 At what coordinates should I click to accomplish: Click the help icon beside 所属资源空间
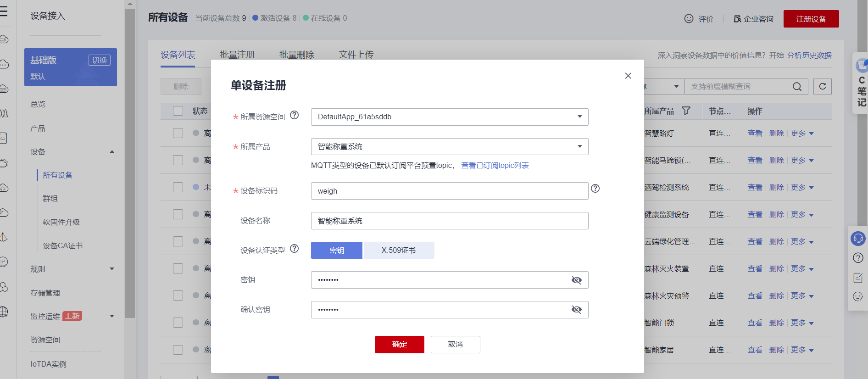click(x=295, y=115)
